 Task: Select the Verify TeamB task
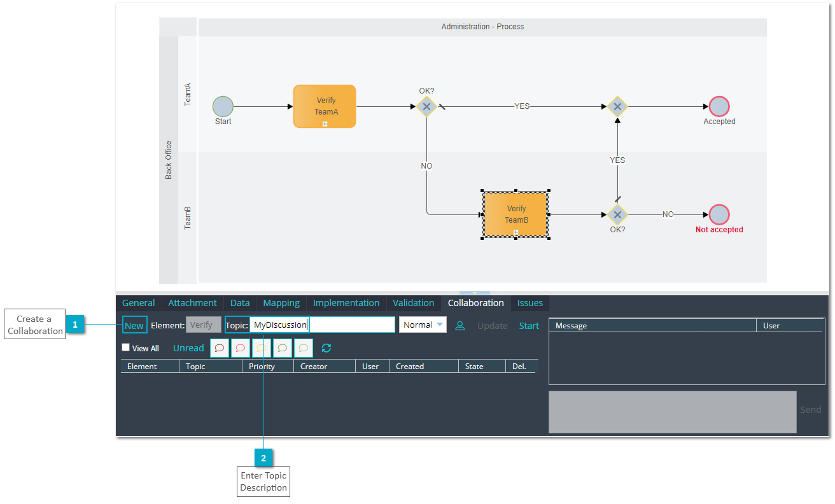point(516,214)
